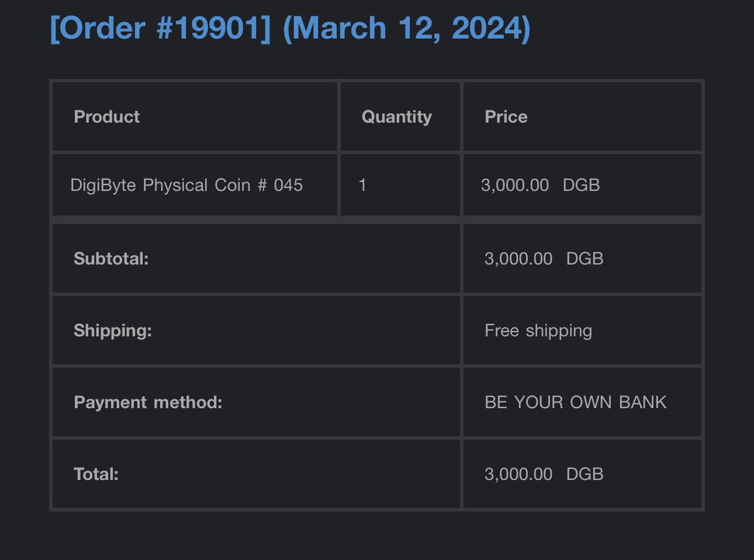Click the Subtotal label
754x560 pixels.
click(111, 259)
